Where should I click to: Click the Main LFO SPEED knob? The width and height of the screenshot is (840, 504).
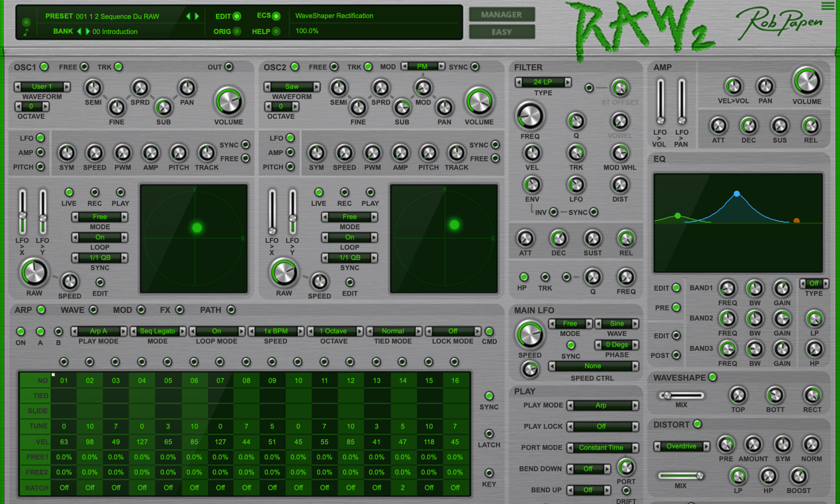[530, 335]
